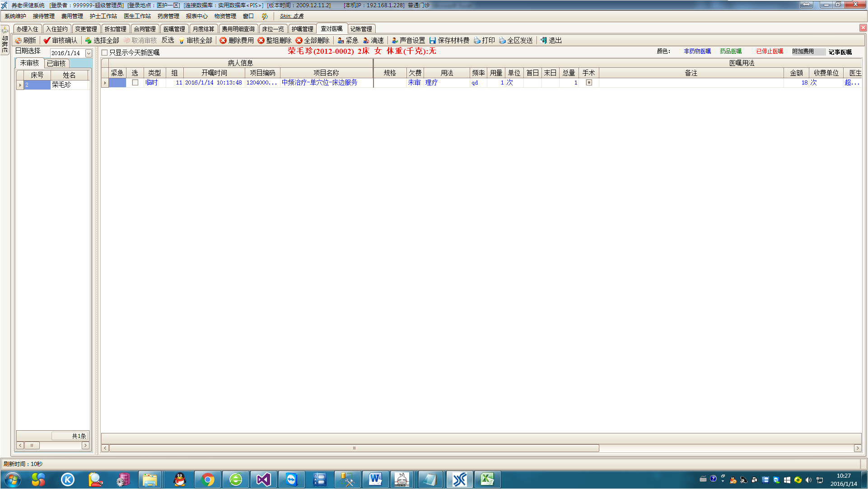Viewport: 868px width, 489px height.
Task: Click 保存材料费 save disk icon
Action: 433,41
